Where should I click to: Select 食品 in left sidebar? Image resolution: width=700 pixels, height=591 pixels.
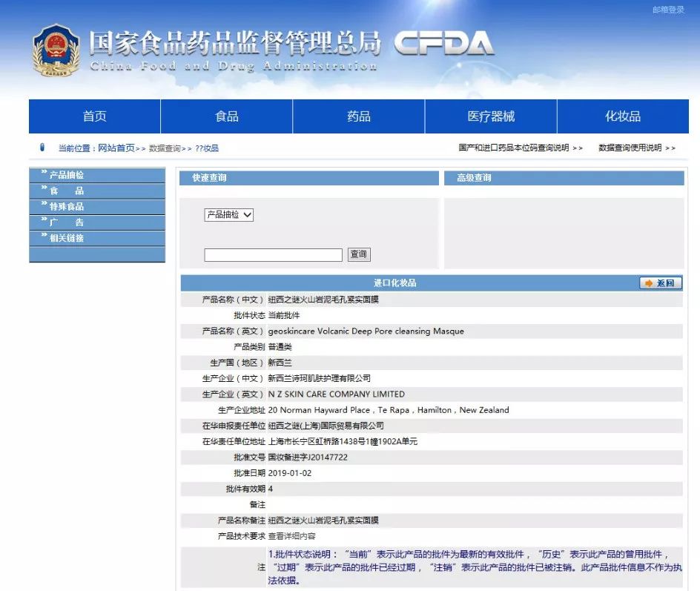[97, 191]
